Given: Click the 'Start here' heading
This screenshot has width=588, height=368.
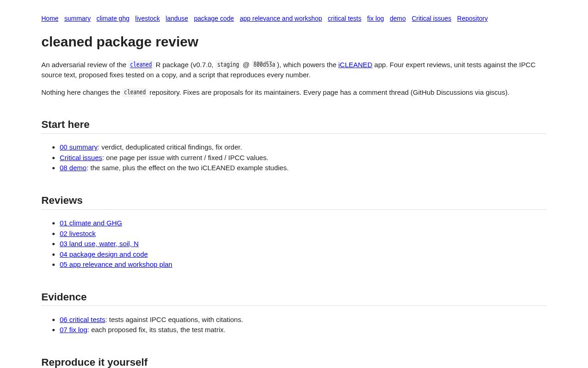Looking at the screenshot, I should coord(65,125).
